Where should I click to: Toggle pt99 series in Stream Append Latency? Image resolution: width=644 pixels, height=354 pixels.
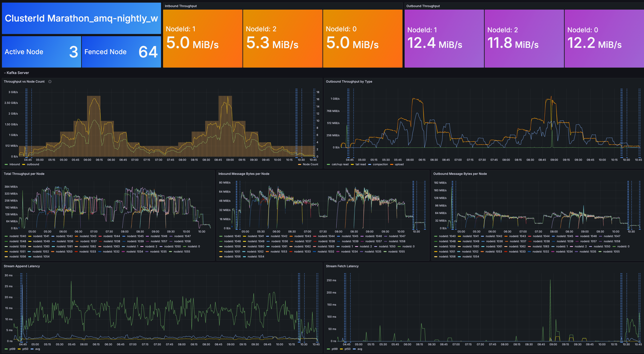[x=12, y=349]
